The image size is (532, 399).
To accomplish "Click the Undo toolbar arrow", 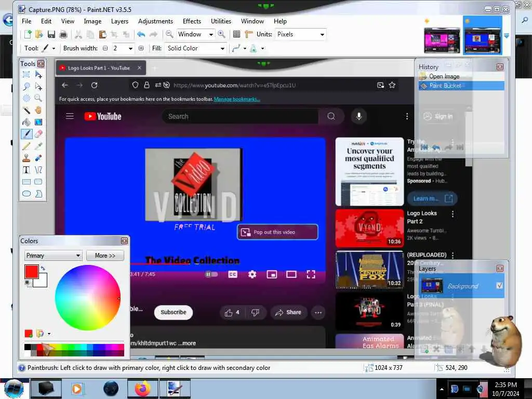I will [x=141, y=34].
